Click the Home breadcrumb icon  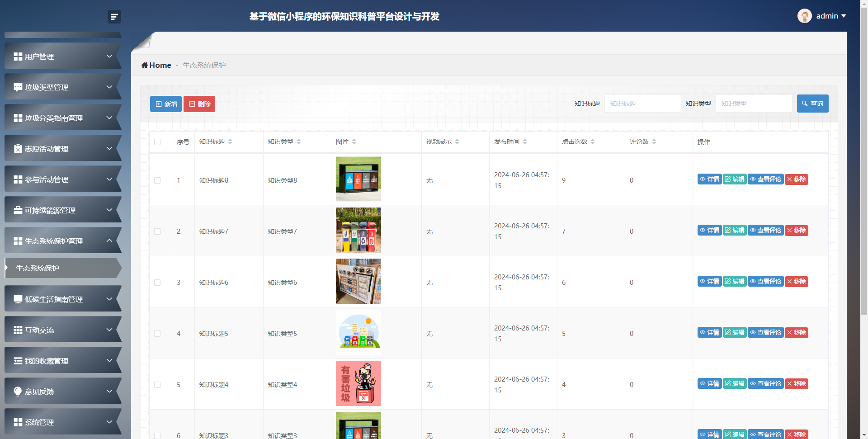(145, 65)
